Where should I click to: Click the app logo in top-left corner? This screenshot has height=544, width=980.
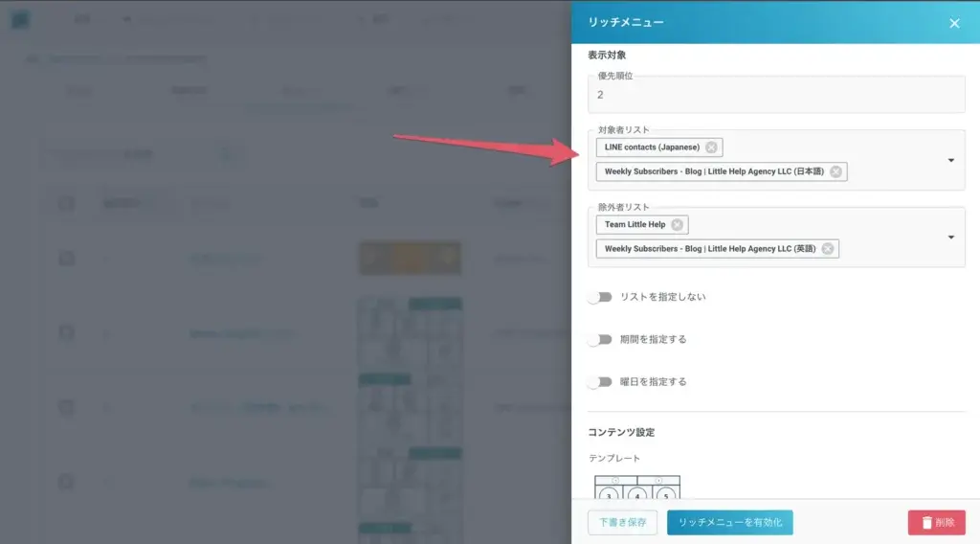point(20,20)
